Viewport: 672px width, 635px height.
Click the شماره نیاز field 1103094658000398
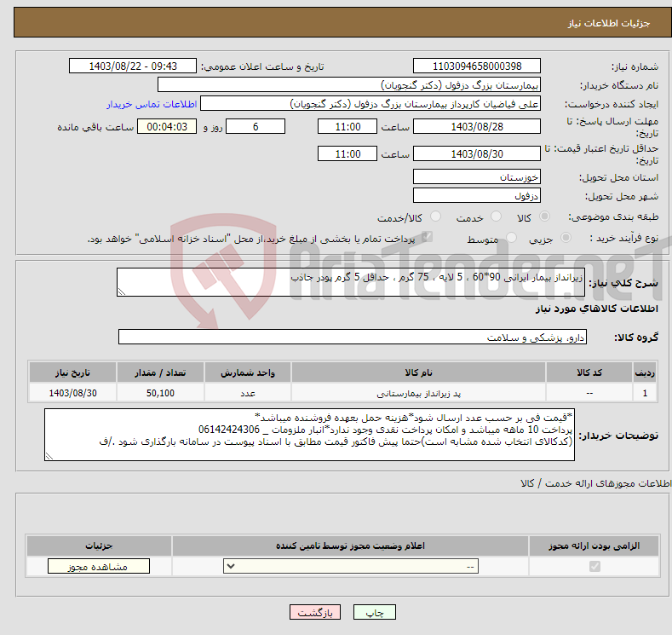click(477, 66)
